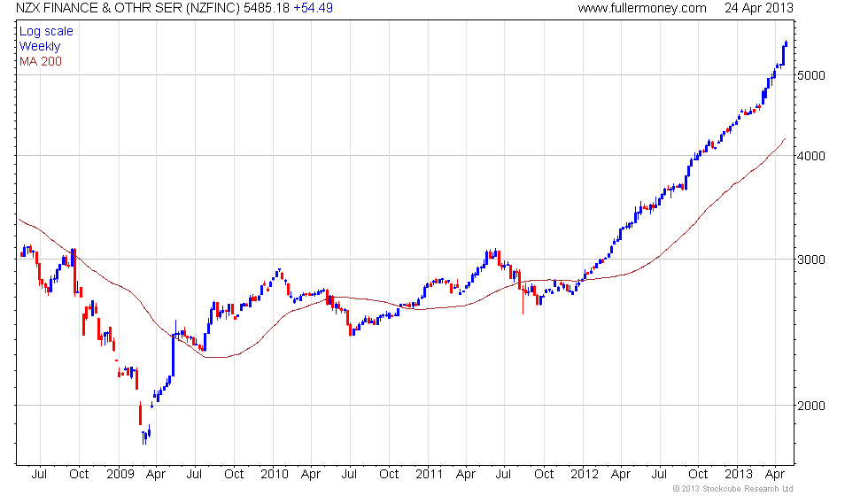Click the Oct label just before 2013
This screenshot has height=496, width=868.
(698, 474)
